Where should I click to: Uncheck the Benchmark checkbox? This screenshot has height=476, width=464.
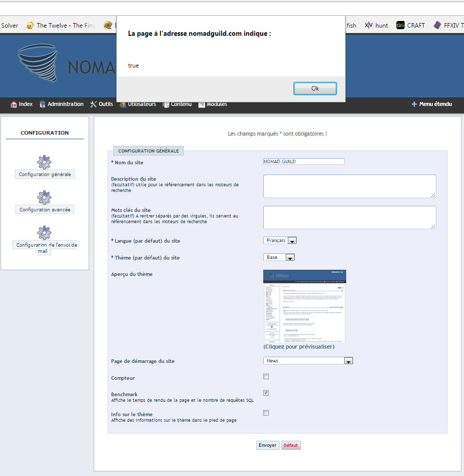click(x=266, y=393)
